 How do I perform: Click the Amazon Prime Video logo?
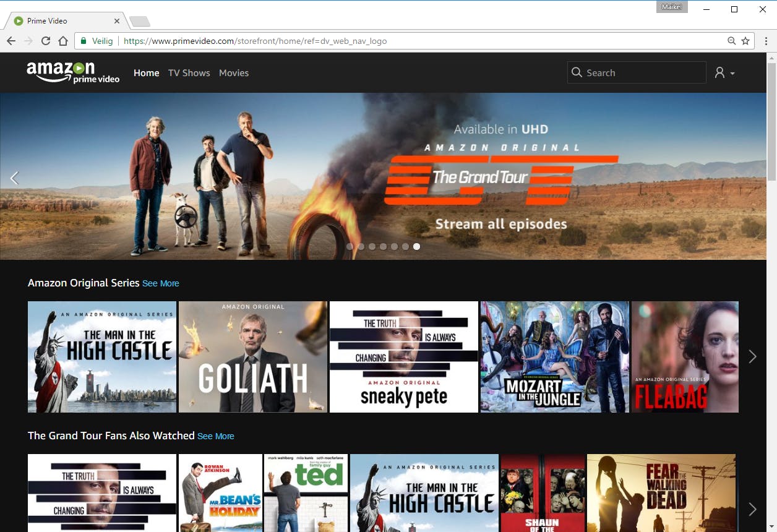click(73, 72)
